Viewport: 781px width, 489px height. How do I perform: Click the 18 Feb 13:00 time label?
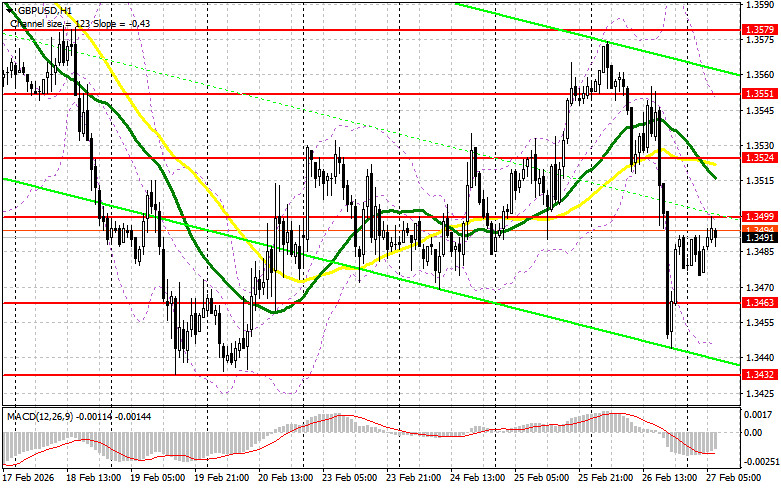[94, 478]
